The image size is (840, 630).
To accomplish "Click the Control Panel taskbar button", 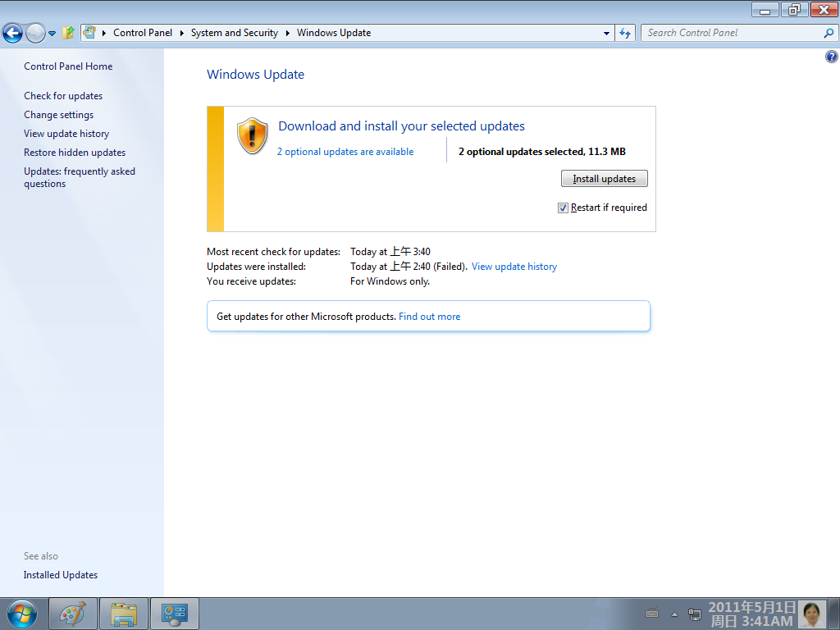I will coord(175,614).
